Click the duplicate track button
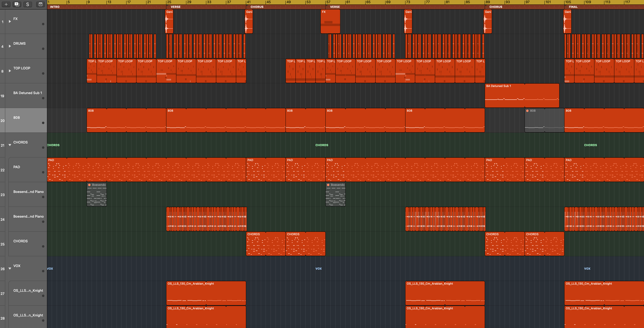Image resolution: width=644 pixels, height=328 pixels. click(x=17, y=4)
